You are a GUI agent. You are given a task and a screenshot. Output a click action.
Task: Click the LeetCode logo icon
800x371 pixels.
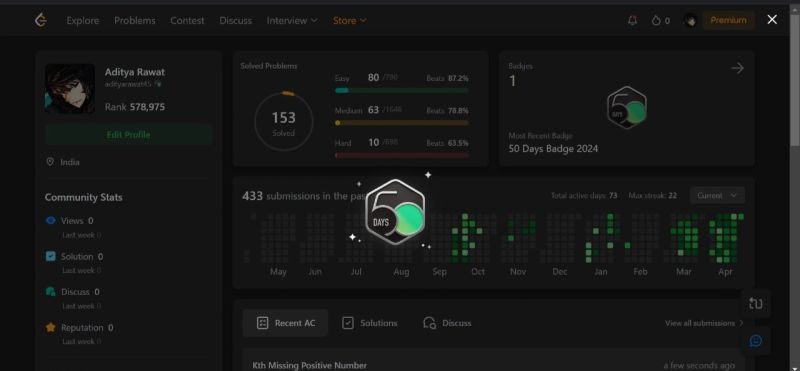click(41, 20)
